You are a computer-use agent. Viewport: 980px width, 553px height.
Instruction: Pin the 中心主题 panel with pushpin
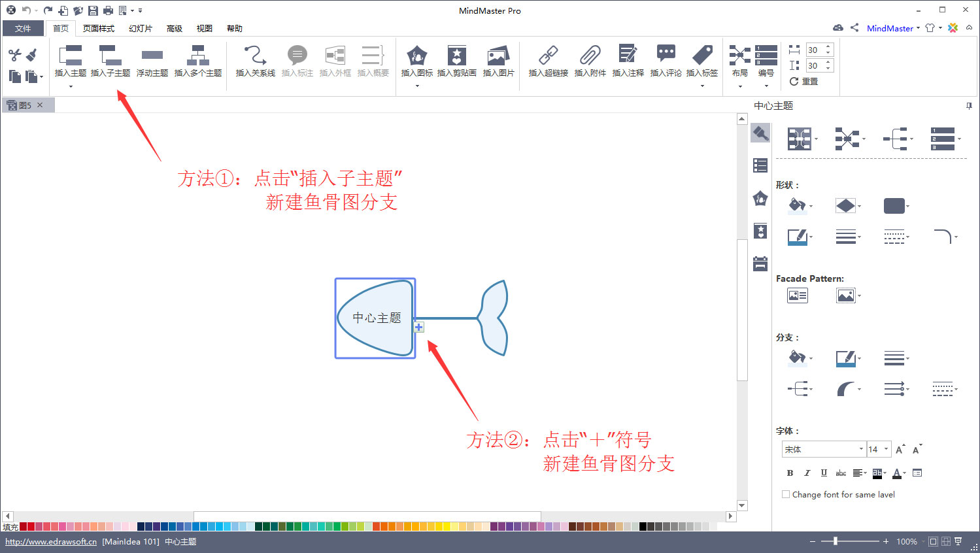click(x=969, y=106)
